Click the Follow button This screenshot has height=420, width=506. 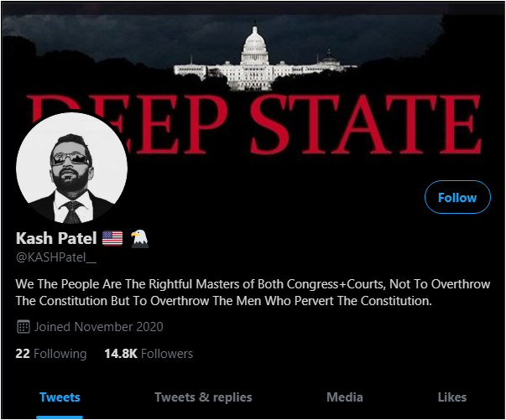coord(457,197)
